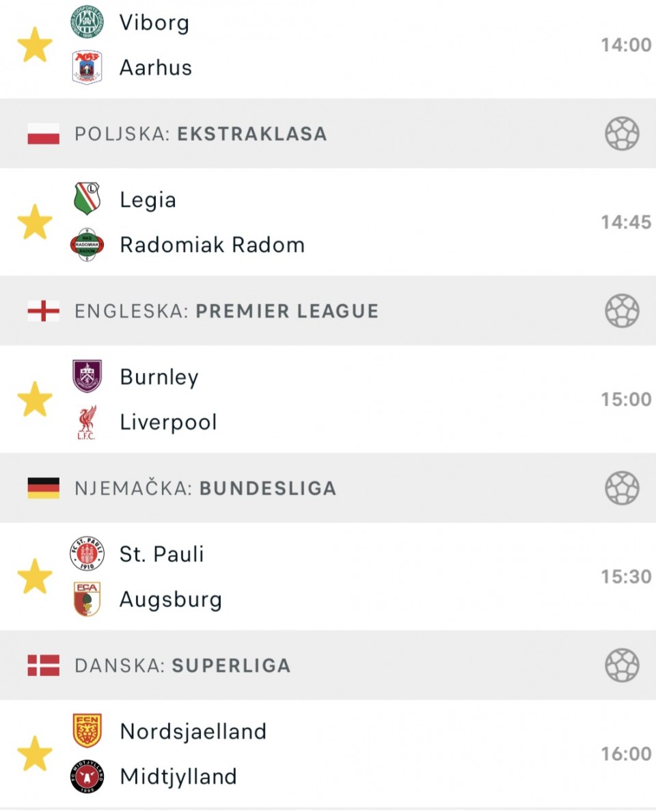Toggle favorite star for Viborg vs Aarhus
The width and height of the screenshot is (656, 812).
tap(35, 44)
